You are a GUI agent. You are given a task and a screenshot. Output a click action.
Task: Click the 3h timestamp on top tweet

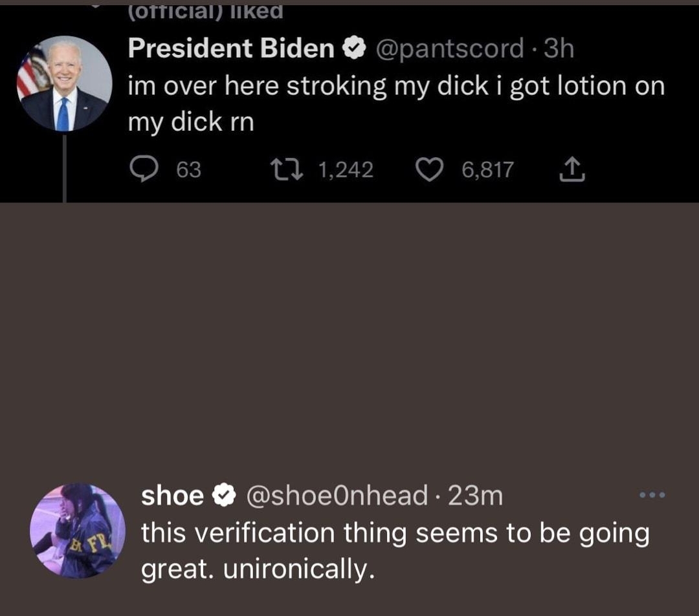point(559,49)
